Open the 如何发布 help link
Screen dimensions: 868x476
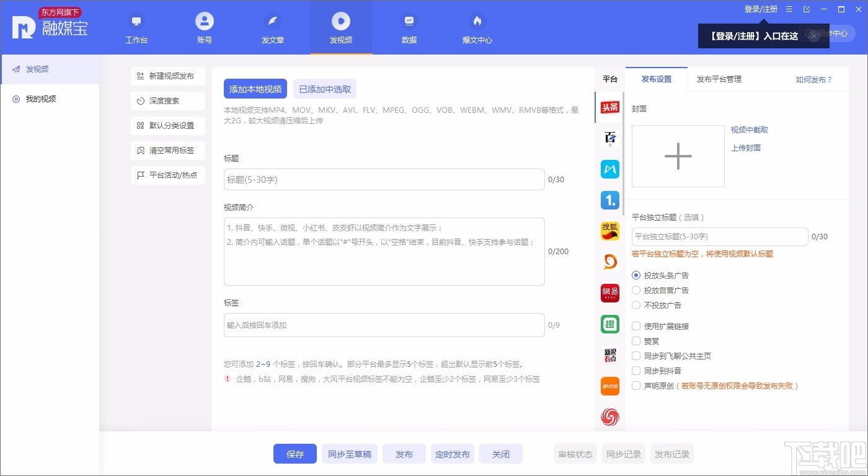click(x=816, y=79)
